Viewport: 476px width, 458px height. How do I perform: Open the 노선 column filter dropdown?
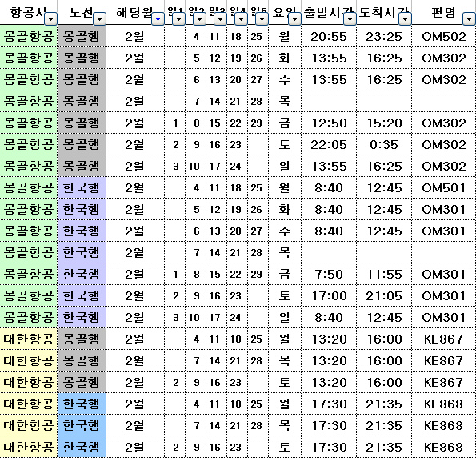tap(99, 19)
